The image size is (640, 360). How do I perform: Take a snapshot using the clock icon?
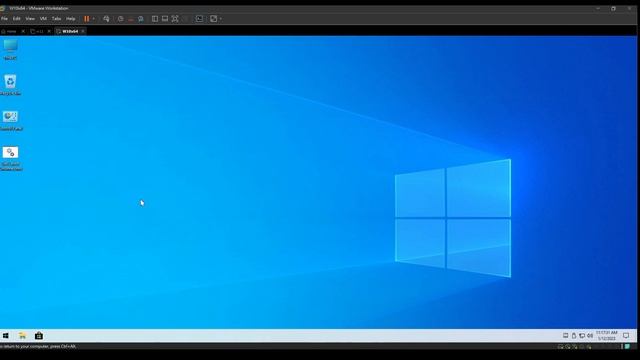click(x=120, y=19)
